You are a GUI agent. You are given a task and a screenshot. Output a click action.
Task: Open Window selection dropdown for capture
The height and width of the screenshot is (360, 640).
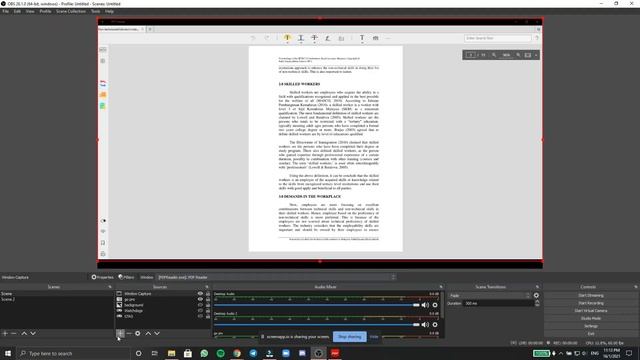pyautogui.click(x=277, y=277)
